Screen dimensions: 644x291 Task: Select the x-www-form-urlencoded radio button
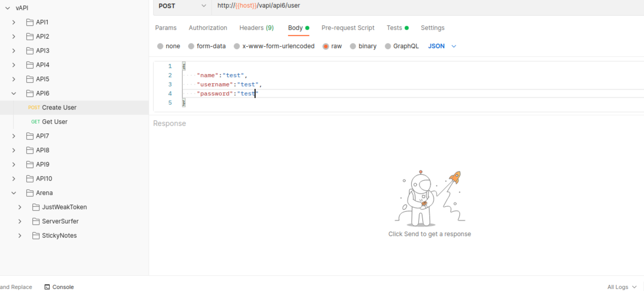click(x=237, y=46)
